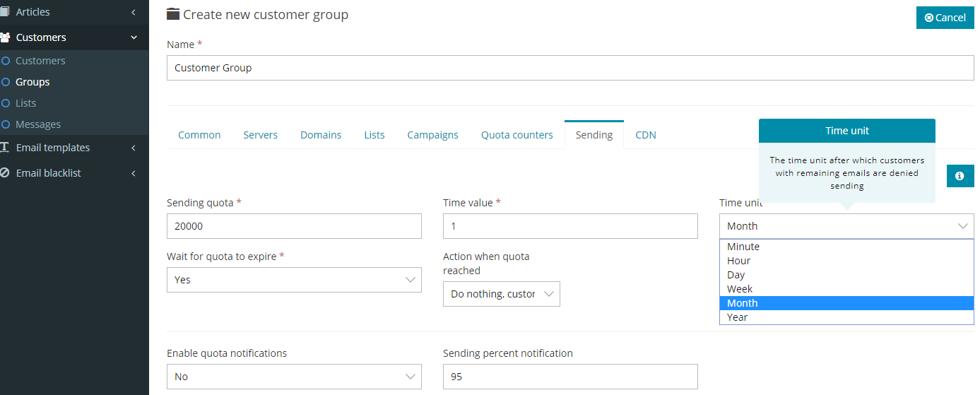The image size is (980, 395).
Task: Open the Action when quota reached dropdown
Action: pyautogui.click(x=502, y=294)
